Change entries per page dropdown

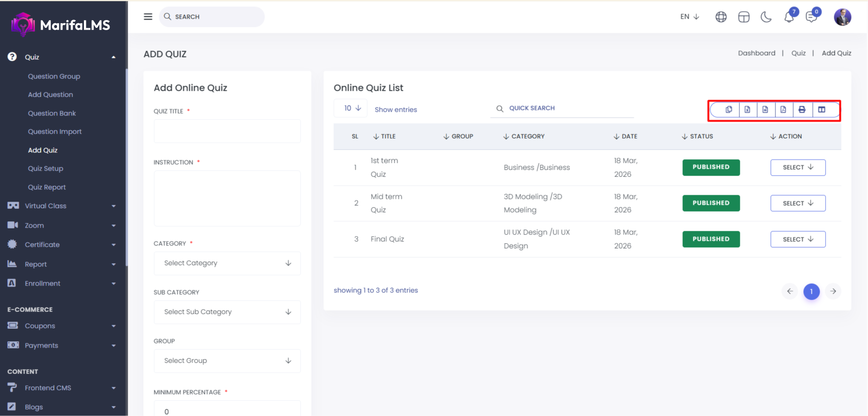350,108
